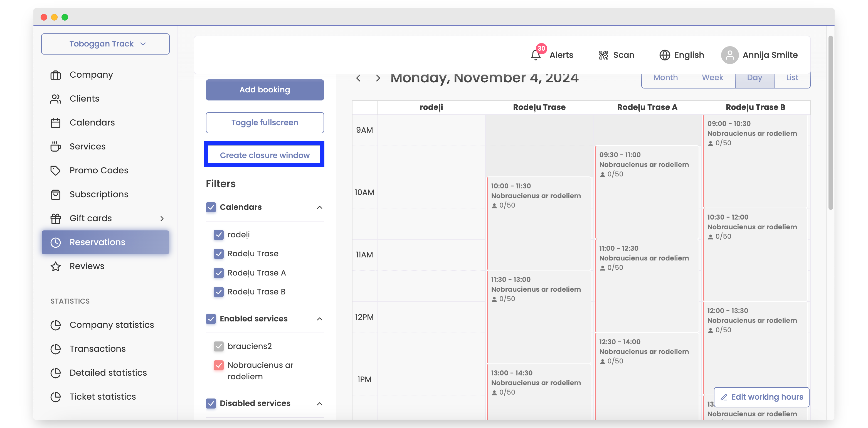Viewport: 868px width, 428px height.
Task: Click the Alerts bell icon
Action: (x=536, y=55)
